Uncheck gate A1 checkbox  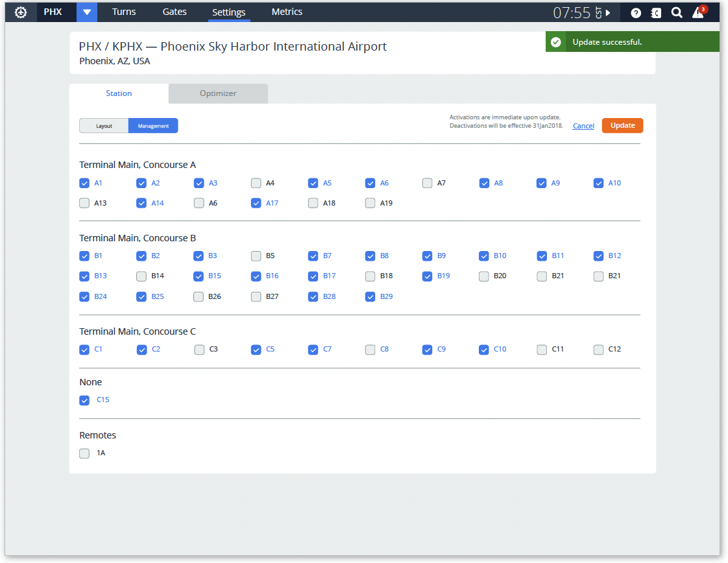click(84, 183)
